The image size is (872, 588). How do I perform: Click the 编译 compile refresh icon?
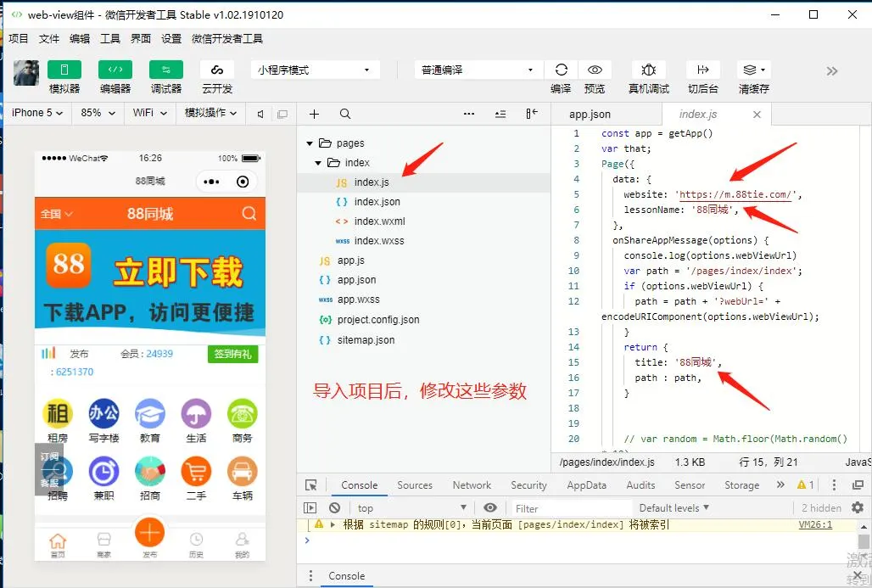[x=562, y=70]
